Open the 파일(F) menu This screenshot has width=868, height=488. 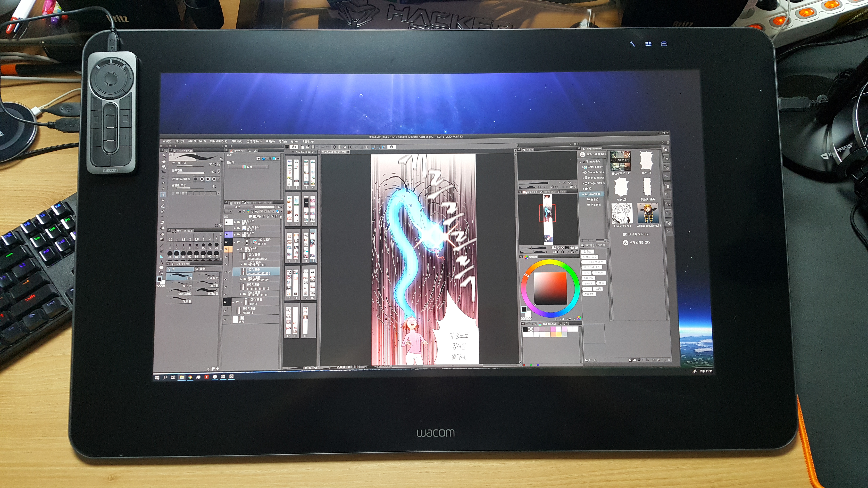point(167,141)
